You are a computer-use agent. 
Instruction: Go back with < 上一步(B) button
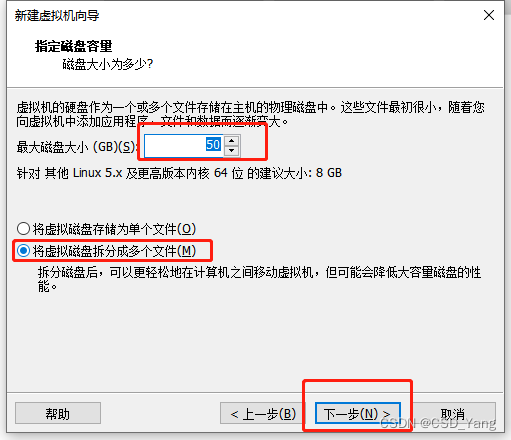263,413
